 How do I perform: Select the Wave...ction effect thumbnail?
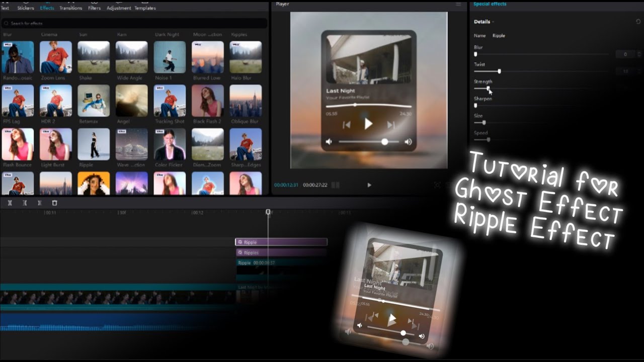(x=132, y=144)
